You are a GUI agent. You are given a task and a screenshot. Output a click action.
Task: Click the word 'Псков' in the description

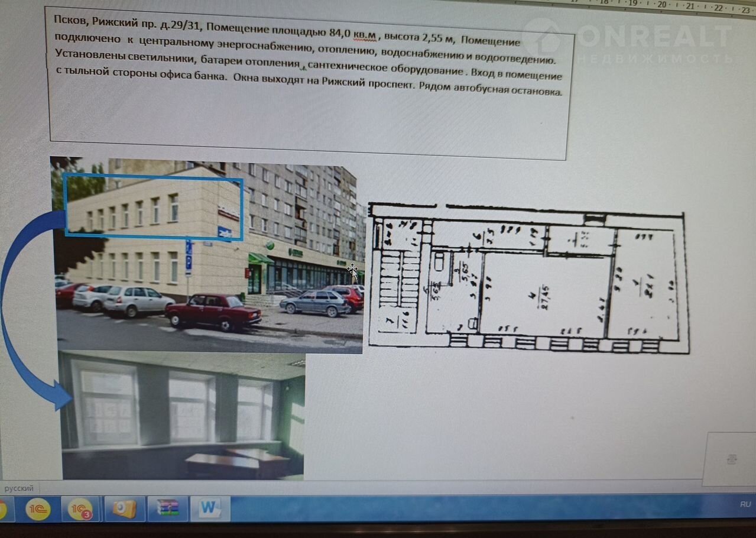point(70,20)
